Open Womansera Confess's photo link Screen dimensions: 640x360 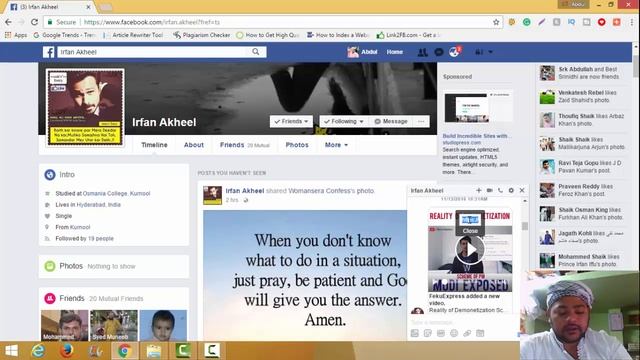click(331, 191)
